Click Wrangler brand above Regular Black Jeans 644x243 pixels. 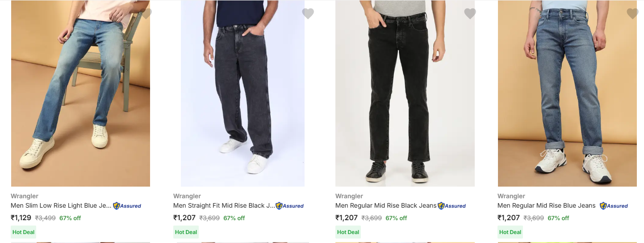pos(349,196)
